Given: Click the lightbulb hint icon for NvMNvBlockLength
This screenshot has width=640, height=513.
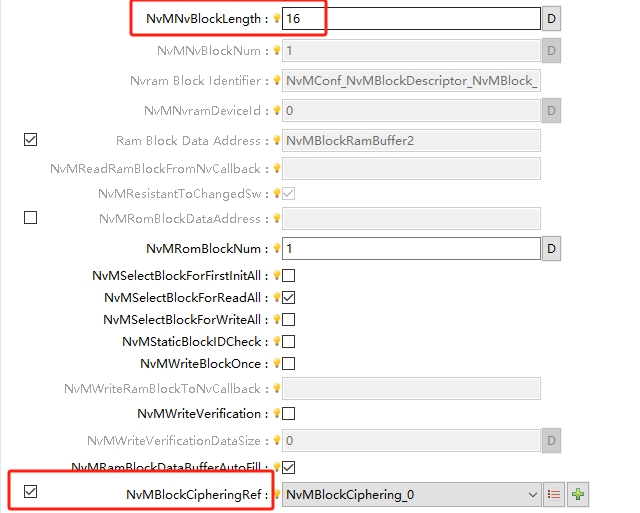Looking at the screenshot, I should 276,18.
